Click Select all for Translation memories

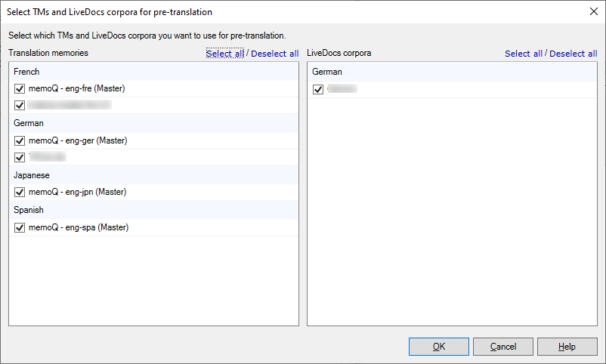click(x=224, y=54)
